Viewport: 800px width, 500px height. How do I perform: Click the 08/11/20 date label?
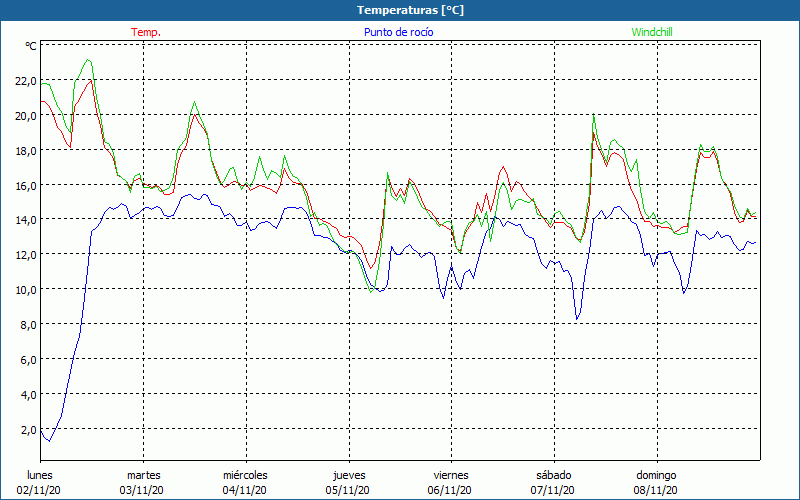656,490
